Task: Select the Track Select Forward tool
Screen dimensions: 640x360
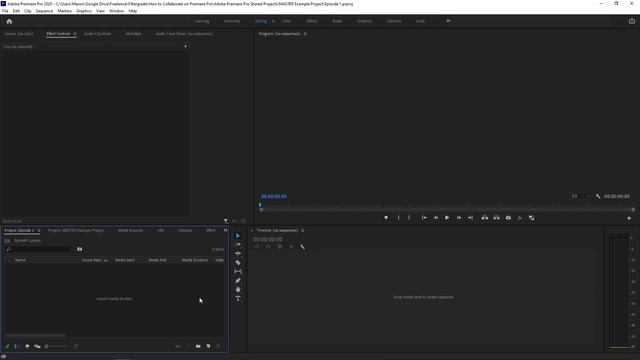Action: pos(238,244)
